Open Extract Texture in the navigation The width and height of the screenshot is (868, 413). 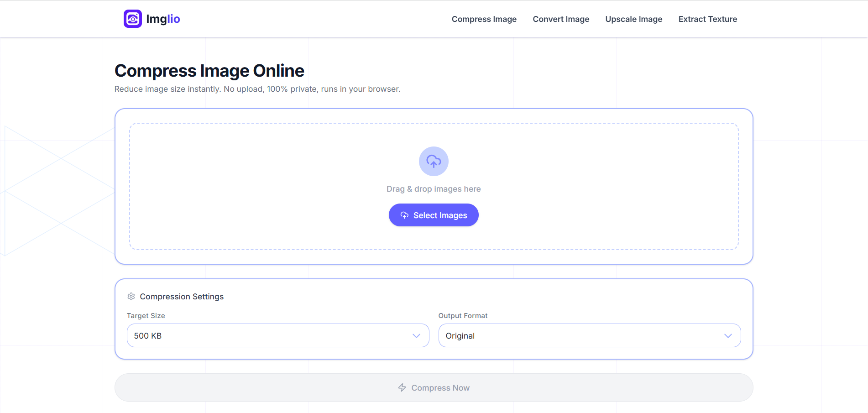click(708, 19)
